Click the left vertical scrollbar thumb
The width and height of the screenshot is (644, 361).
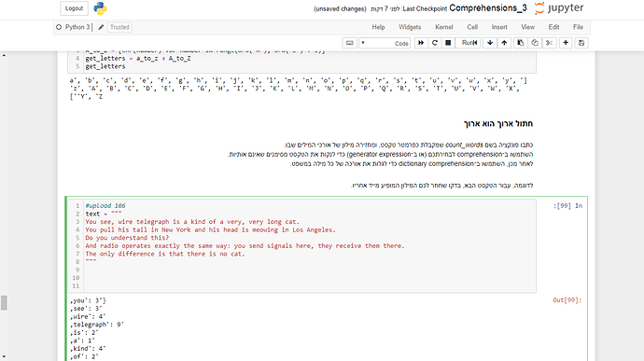click(4, 302)
